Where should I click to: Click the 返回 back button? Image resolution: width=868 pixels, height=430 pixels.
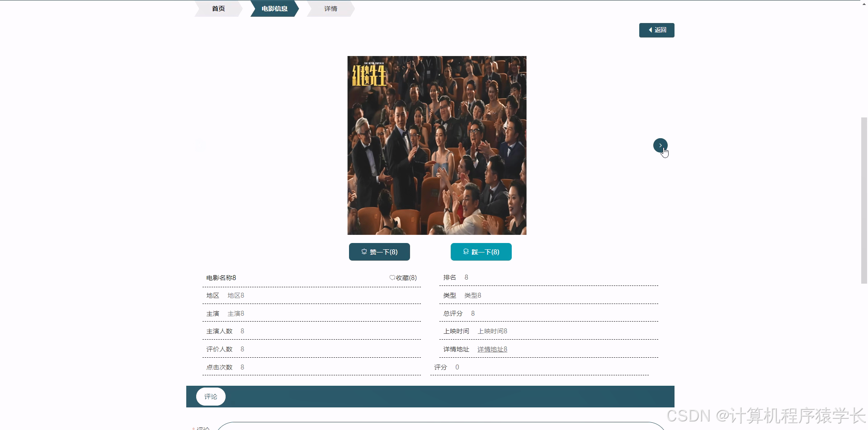coord(656,30)
